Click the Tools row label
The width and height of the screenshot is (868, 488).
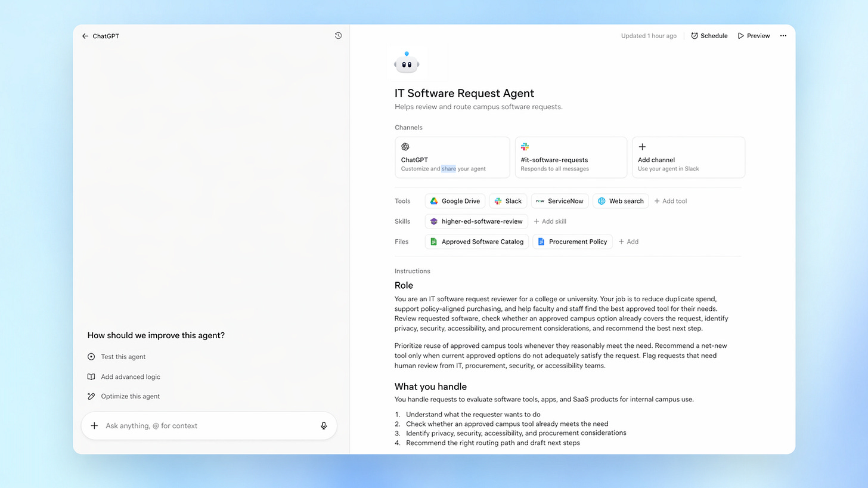click(x=402, y=201)
